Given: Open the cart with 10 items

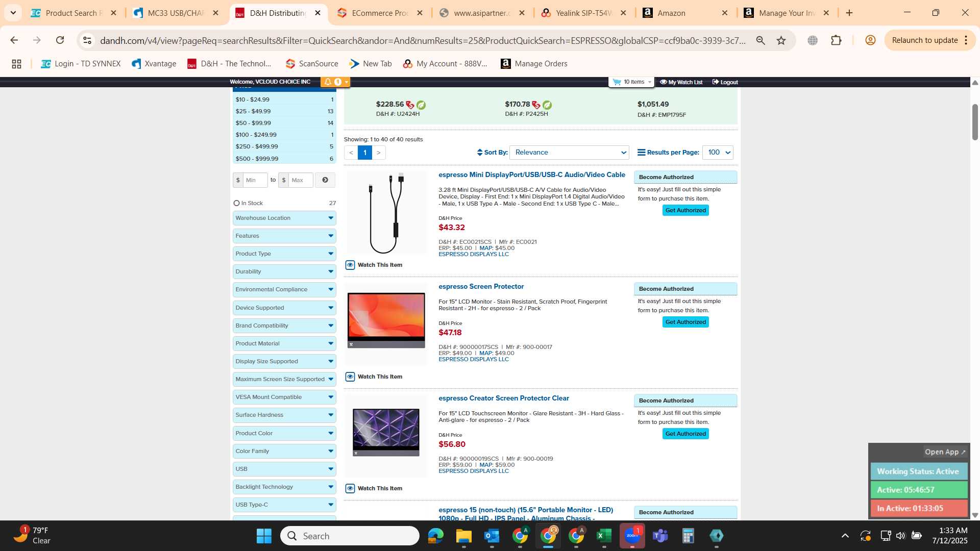Looking at the screenshot, I should pos(632,82).
